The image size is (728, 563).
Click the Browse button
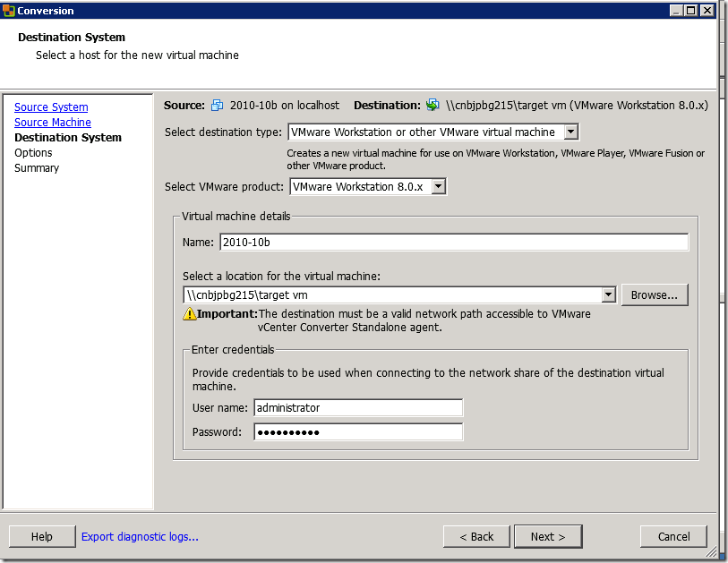(x=655, y=294)
